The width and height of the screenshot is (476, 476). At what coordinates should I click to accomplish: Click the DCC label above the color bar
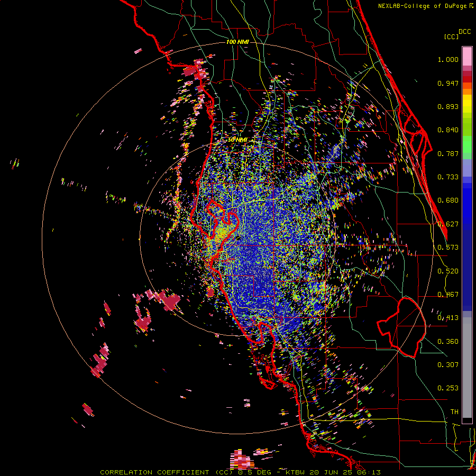(464, 32)
